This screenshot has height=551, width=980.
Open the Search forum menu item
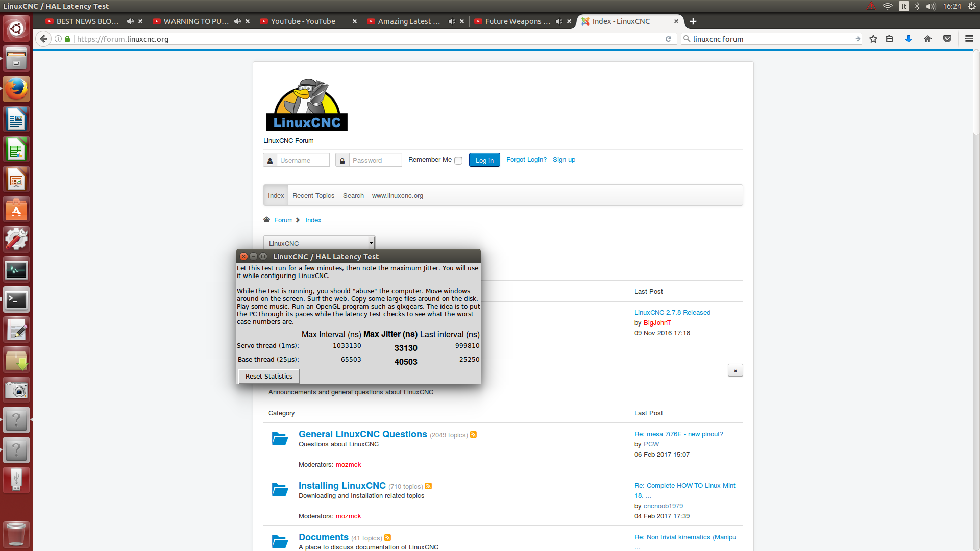point(353,195)
